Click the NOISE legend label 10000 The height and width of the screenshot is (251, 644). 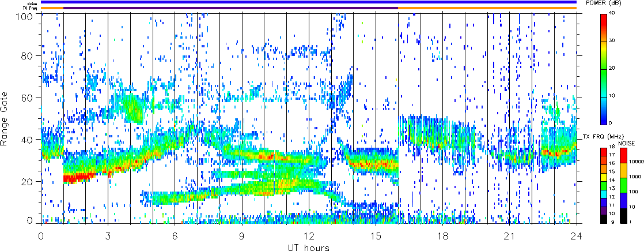(636, 162)
